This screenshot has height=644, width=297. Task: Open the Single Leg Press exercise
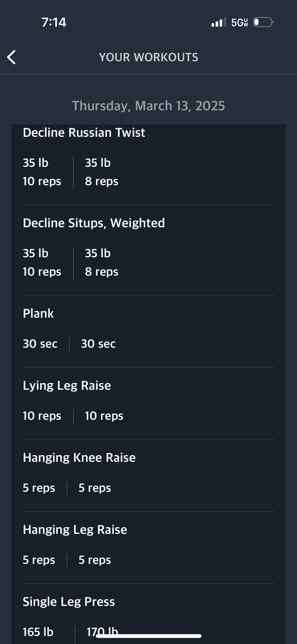point(69,602)
